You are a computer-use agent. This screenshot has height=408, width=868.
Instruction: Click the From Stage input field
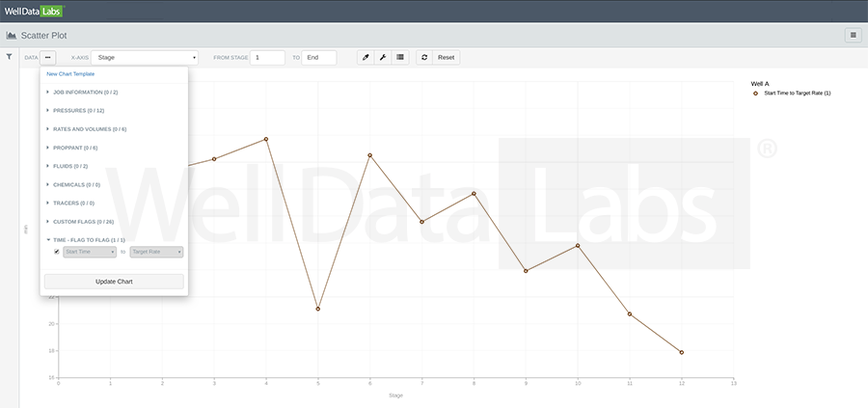pos(267,58)
